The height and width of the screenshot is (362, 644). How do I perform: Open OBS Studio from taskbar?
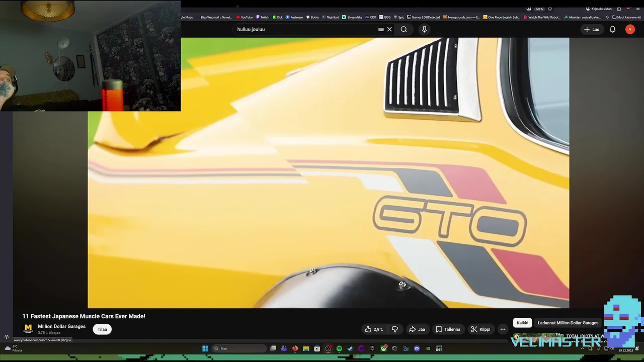328,348
